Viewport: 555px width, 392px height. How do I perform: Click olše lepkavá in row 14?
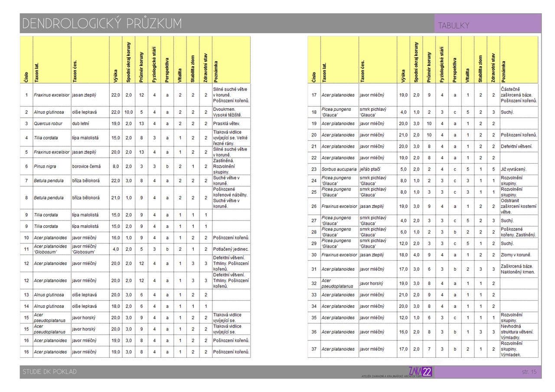pyautogui.click(x=90, y=306)
